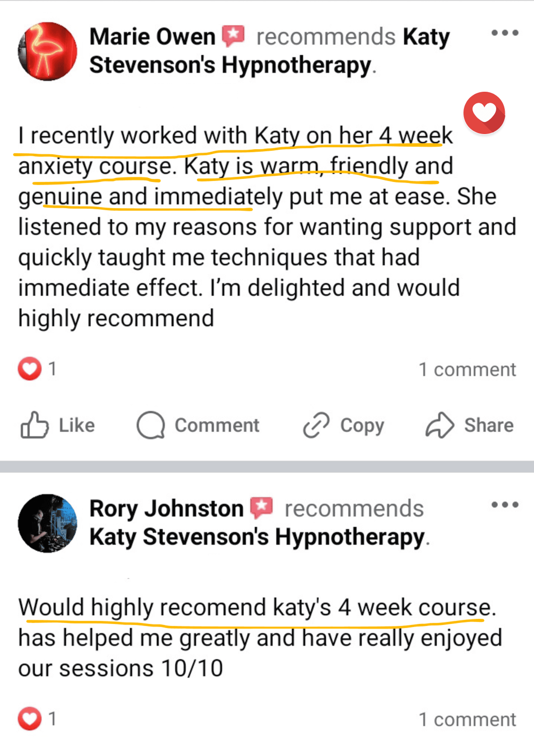This screenshot has height=756, width=534.
Task: Copy link using the chain icon
Action: pyautogui.click(x=316, y=425)
